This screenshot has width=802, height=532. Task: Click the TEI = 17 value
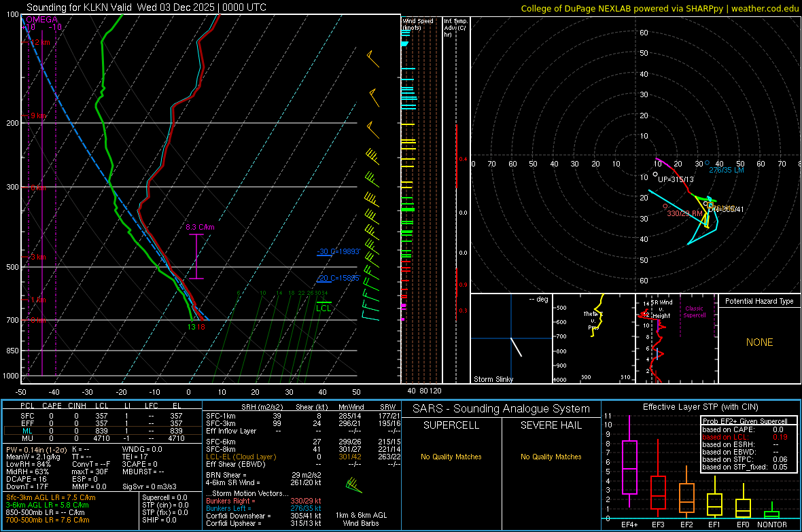coord(135,457)
